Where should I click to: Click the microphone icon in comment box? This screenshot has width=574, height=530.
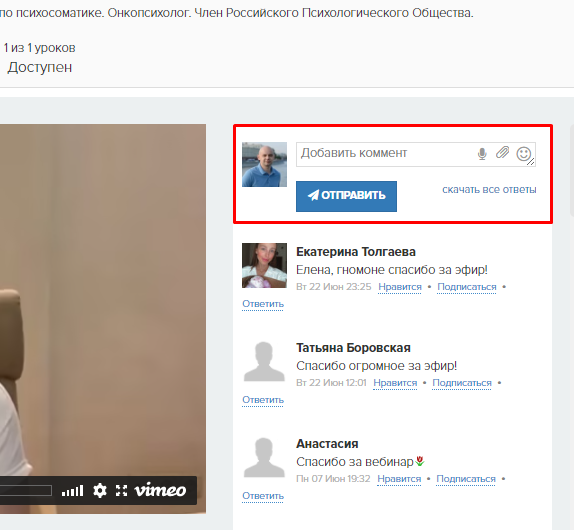click(x=482, y=154)
